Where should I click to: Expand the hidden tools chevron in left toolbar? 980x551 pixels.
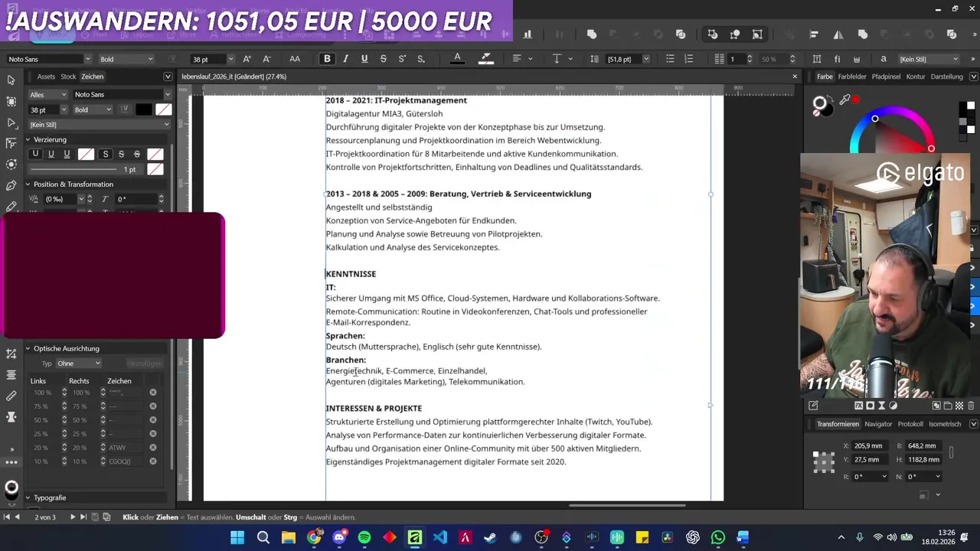11,449
